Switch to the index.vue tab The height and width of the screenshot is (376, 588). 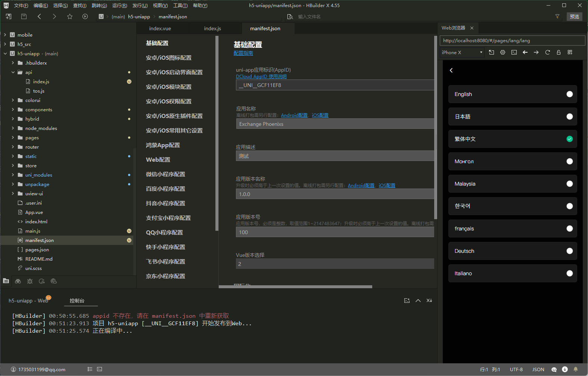coord(160,28)
